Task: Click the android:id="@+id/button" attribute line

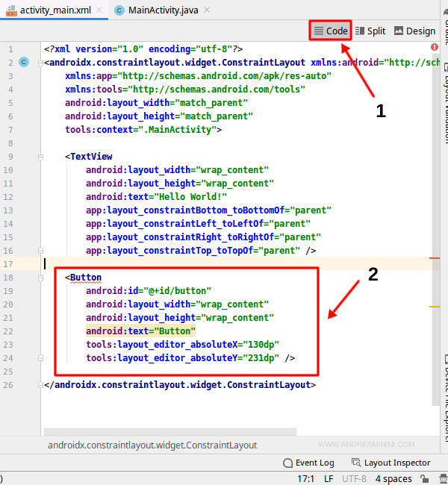Action: [x=149, y=291]
